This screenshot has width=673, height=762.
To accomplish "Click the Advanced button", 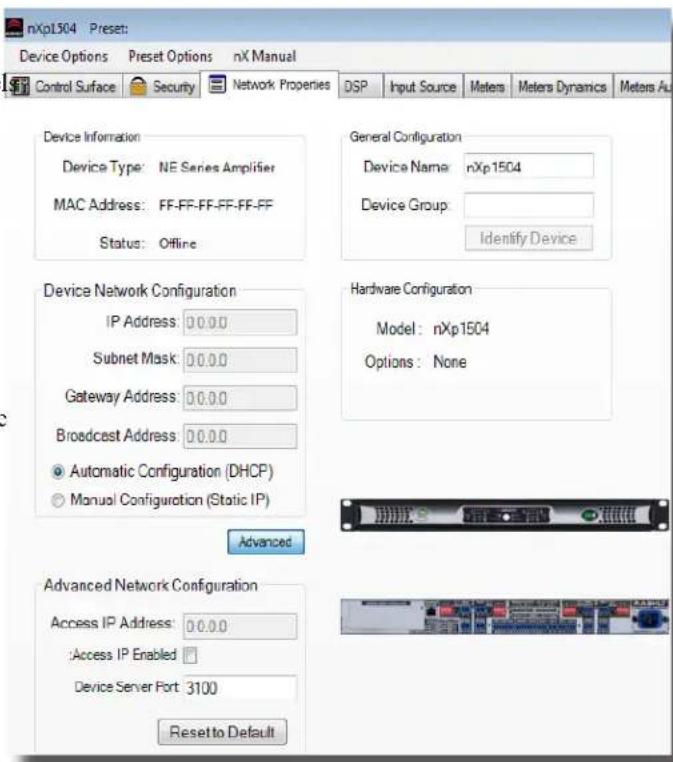I will coord(266,542).
